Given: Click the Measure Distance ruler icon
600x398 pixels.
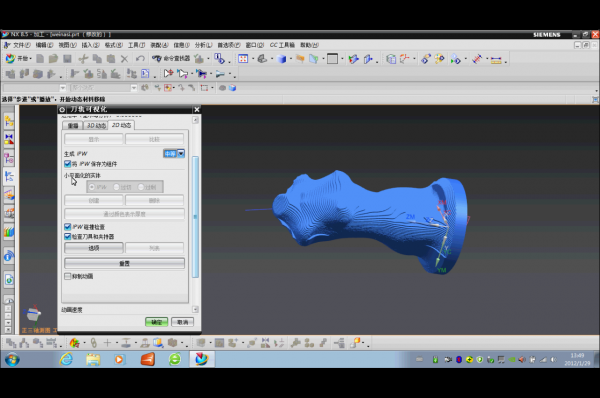Looking at the screenshot, I should pyautogui.click(x=496, y=60).
